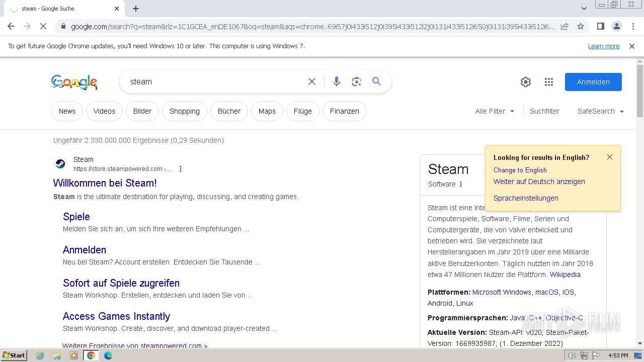Click the browser address bar URL
Viewport: 644px width, 362px height.
tap(312, 27)
